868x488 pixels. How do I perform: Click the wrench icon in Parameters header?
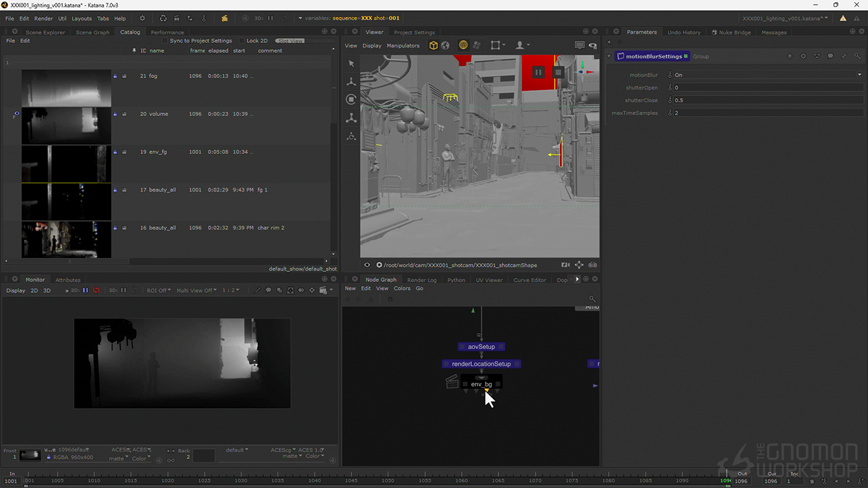(844, 56)
